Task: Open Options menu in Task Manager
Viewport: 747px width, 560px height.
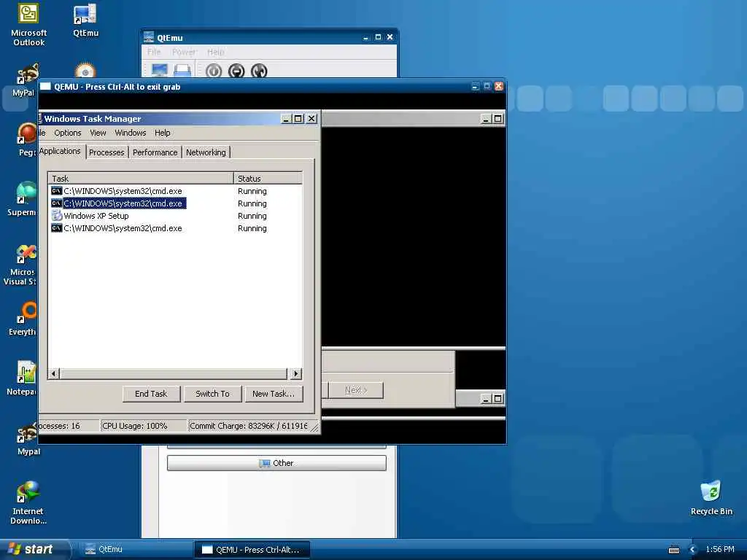Action: pyautogui.click(x=68, y=133)
